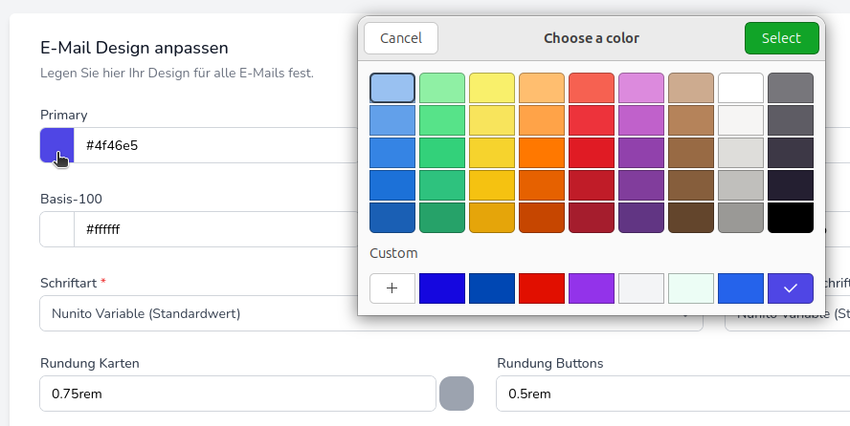Click the checked indigo custom color swatch

coord(790,288)
